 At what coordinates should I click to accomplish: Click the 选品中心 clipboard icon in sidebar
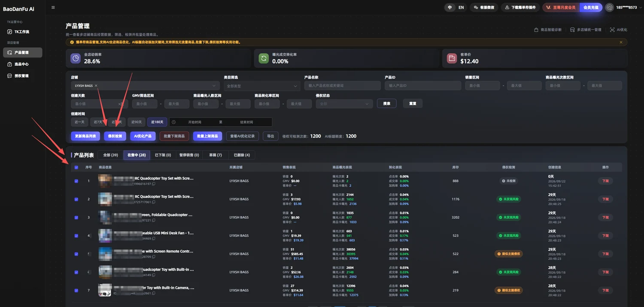[10, 64]
